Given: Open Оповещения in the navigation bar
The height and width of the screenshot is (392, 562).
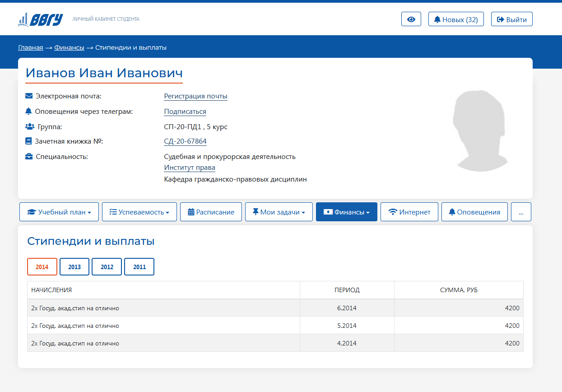Looking at the screenshot, I should [474, 212].
